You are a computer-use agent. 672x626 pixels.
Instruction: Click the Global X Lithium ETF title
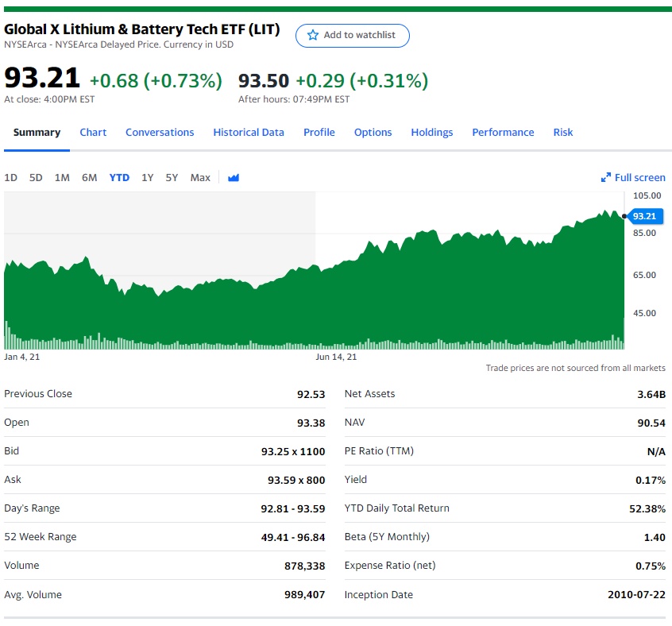(142, 29)
